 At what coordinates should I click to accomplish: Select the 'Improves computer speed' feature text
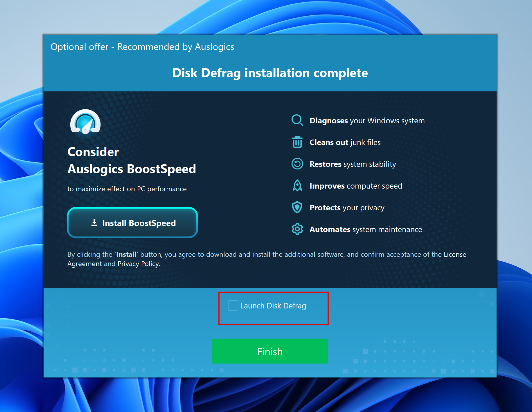pyautogui.click(x=356, y=186)
